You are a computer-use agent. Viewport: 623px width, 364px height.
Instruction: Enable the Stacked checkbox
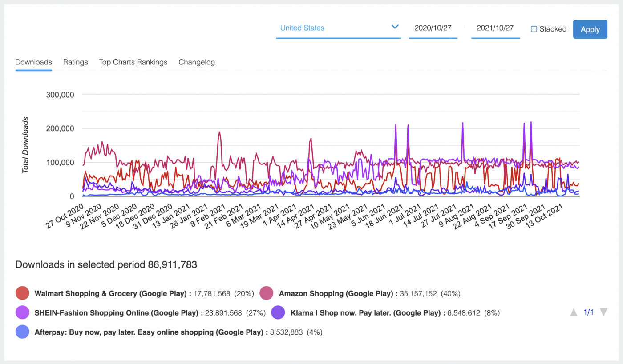coord(534,29)
